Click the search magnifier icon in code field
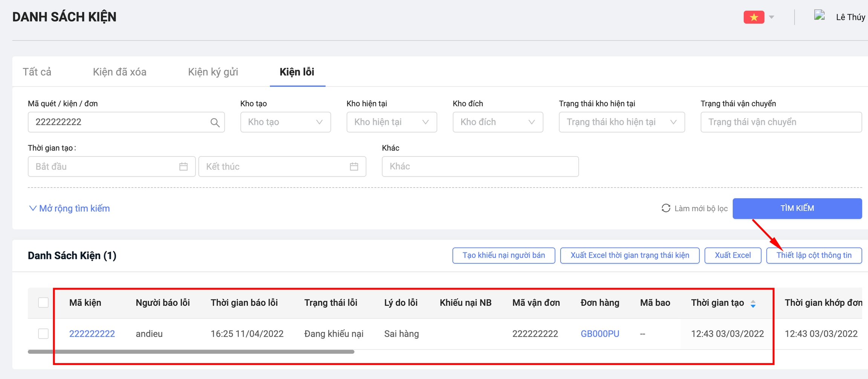Viewport: 868px width, 379px height. (x=215, y=122)
